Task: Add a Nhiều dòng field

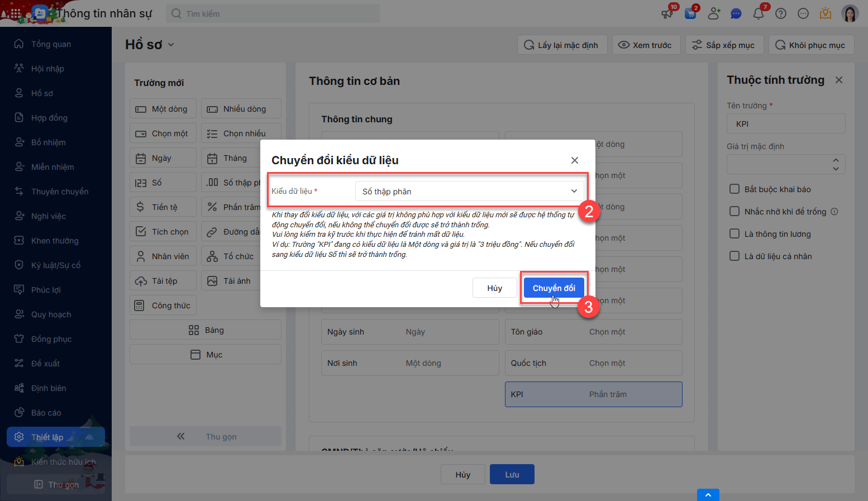Action: (x=241, y=109)
